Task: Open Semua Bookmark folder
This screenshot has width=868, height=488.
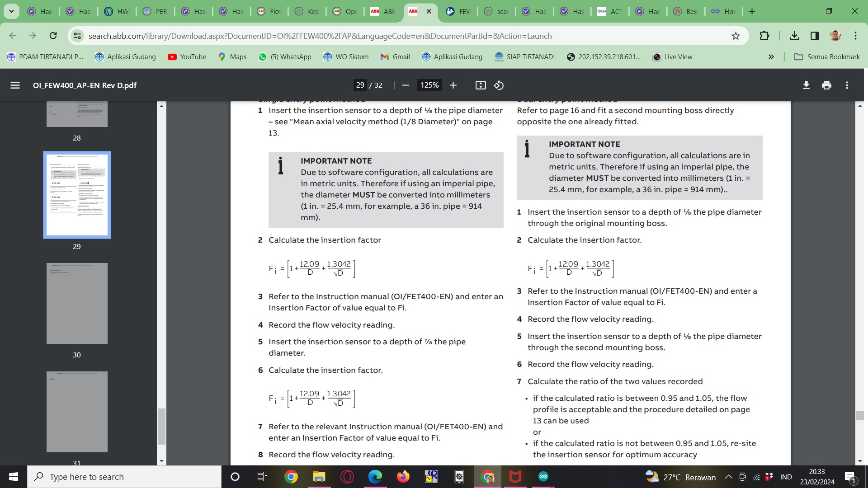Action: point(827,57)
